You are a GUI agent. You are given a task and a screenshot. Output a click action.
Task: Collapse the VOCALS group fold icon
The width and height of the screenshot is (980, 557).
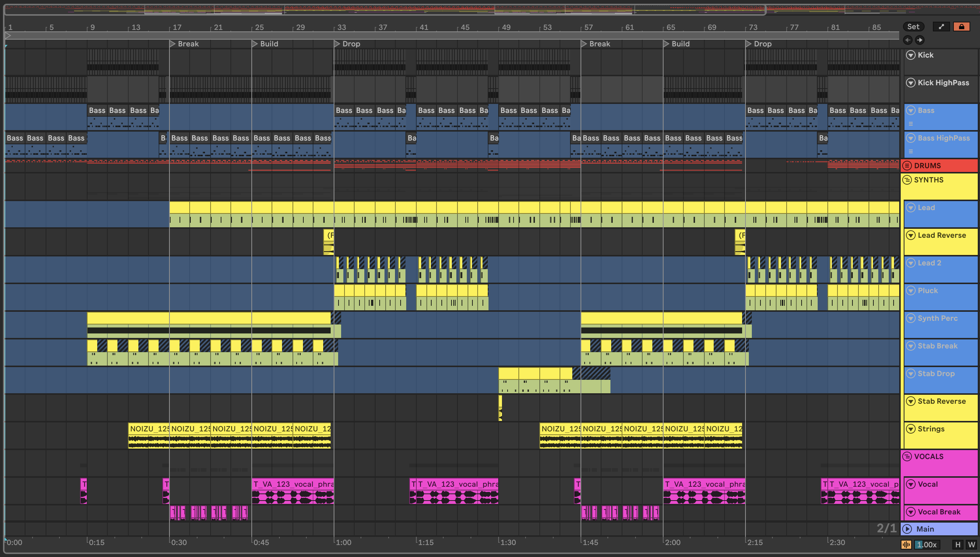point(907,456)
